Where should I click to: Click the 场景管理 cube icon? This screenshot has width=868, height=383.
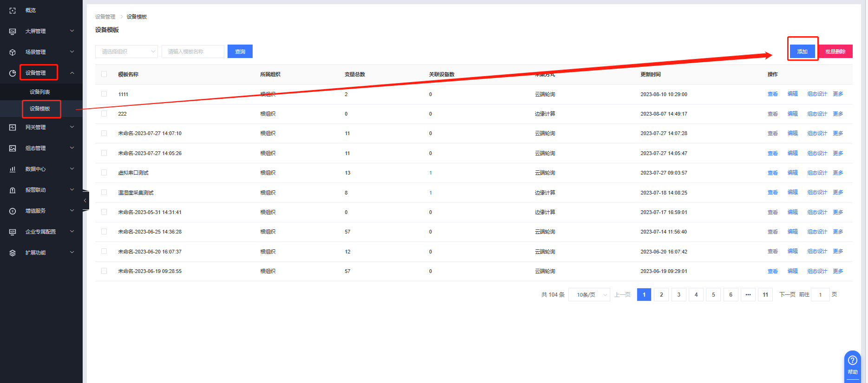pyautogui.click(x=13, y=52)
